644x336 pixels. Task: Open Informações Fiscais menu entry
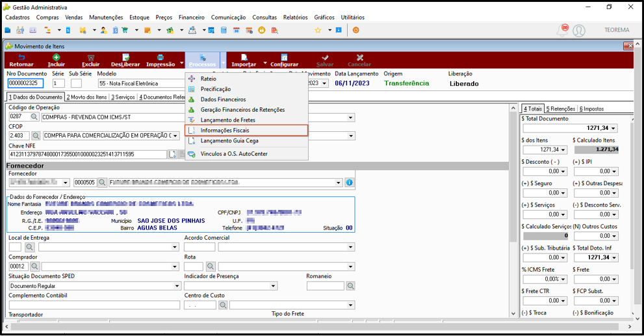pos(246,130)
